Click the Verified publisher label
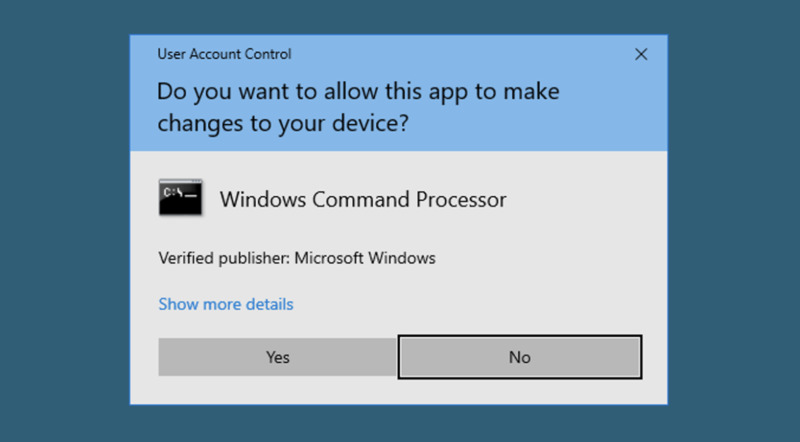800x442 pixels. point(224,258)
